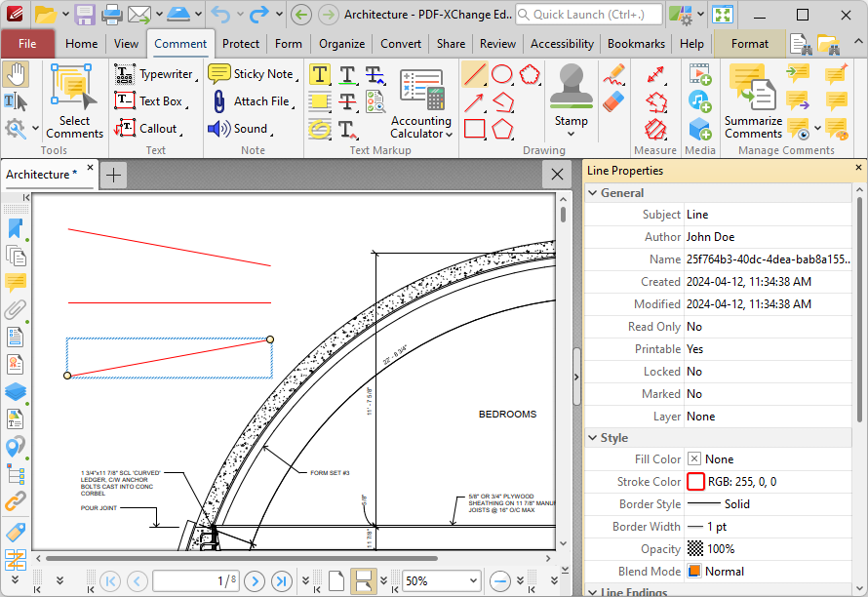868x597 pixels.
Task: Go to the next page
Action: pyautogui.click(x=255, y=581)
